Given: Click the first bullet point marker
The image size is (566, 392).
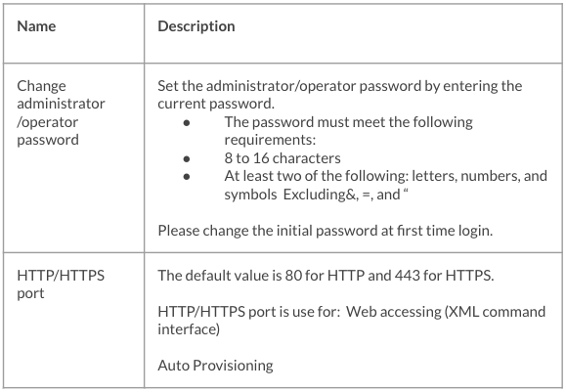Looking at the screenshot, I should [x=187, y=123].
